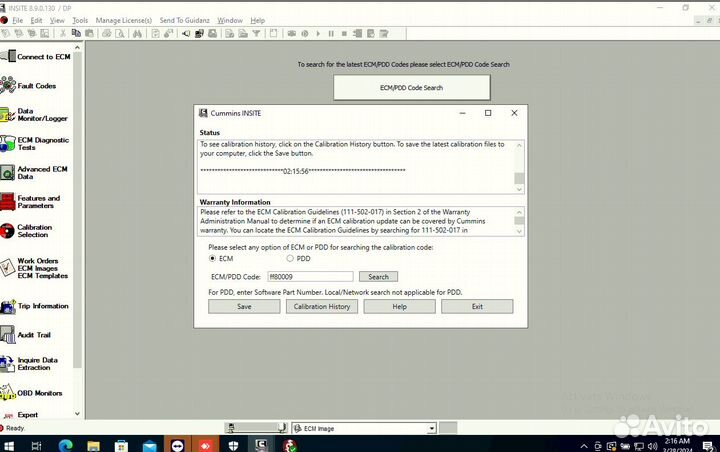Viewport: 720px width, 452px height.
Task: Open the notification center icon
Action: (x=708, y=446)
